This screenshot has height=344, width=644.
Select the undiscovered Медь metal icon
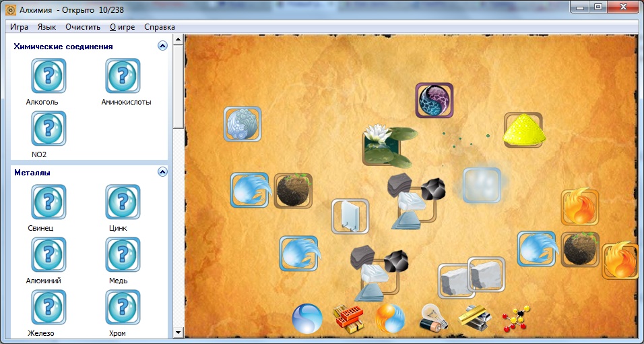click(123, 255)
